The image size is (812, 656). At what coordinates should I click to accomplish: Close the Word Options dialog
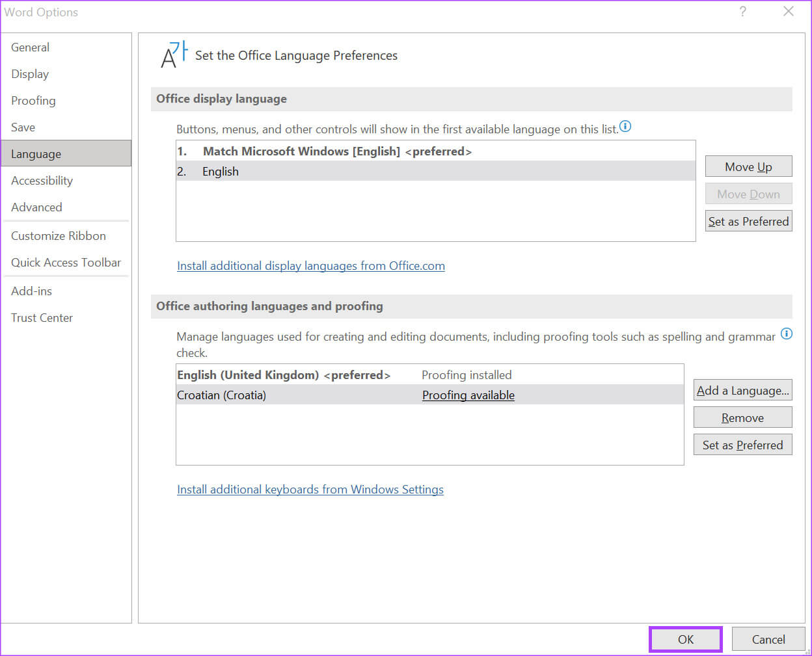789,12
